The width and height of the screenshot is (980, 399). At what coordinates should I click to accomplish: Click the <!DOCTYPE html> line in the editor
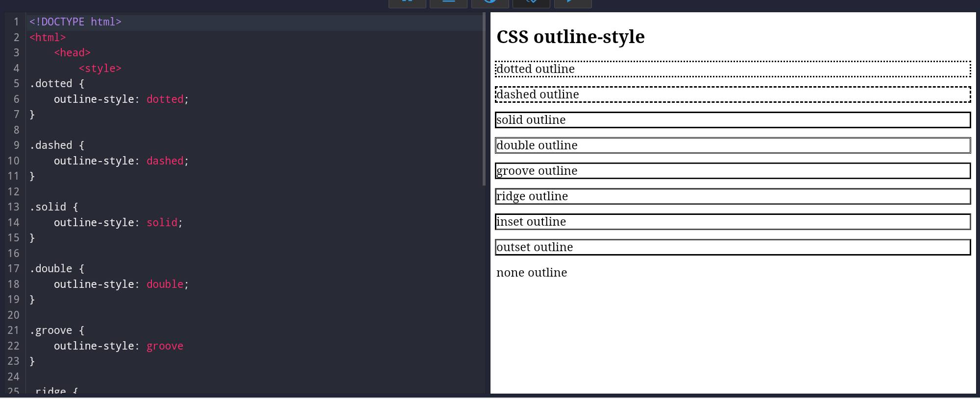[x=75, y=22]
